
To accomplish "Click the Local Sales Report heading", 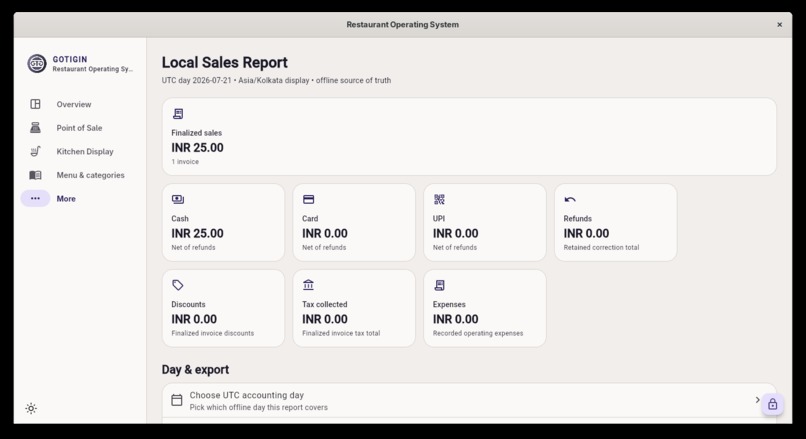I will pos(225,63).
